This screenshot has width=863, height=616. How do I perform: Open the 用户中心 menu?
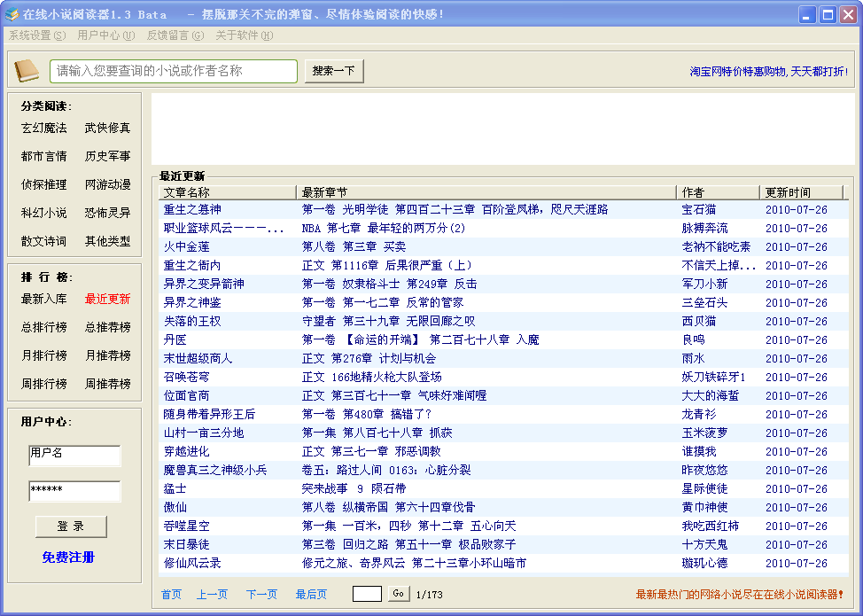tap(106, 35)
